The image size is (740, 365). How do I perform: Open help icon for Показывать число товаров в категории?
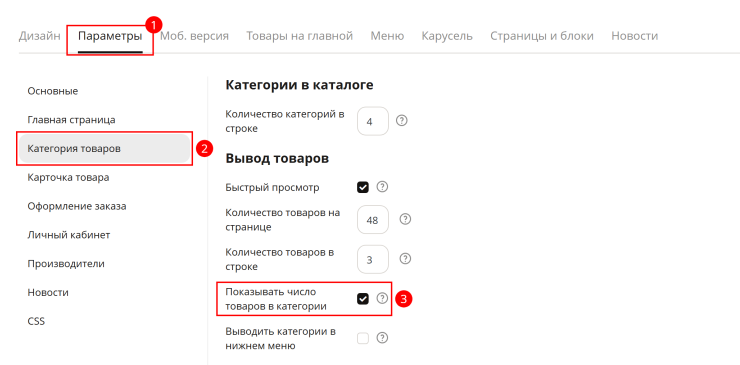pyautogui.click(x=382, y=298)
